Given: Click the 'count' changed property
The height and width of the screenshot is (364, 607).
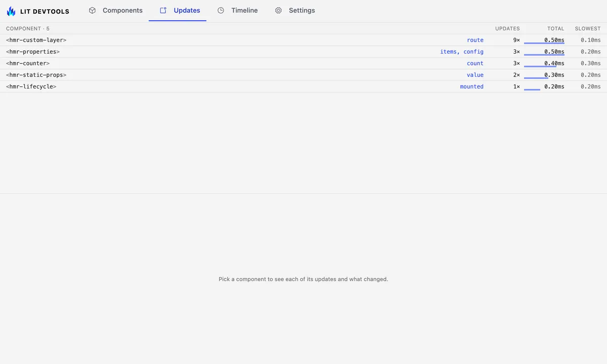Looking at the screenshot, I should point(475,63).
